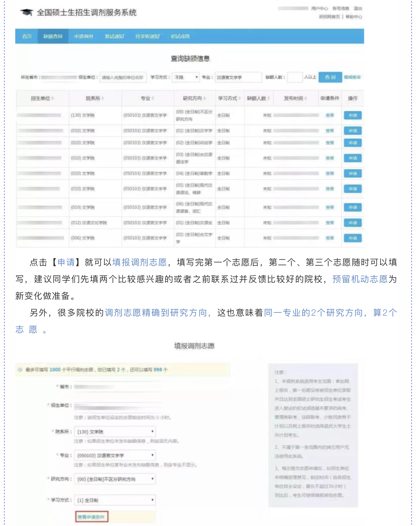Viewport: 420px width, 526px height.
Task: Sort table by 院系所 column arrows
Action: (103, 98)
